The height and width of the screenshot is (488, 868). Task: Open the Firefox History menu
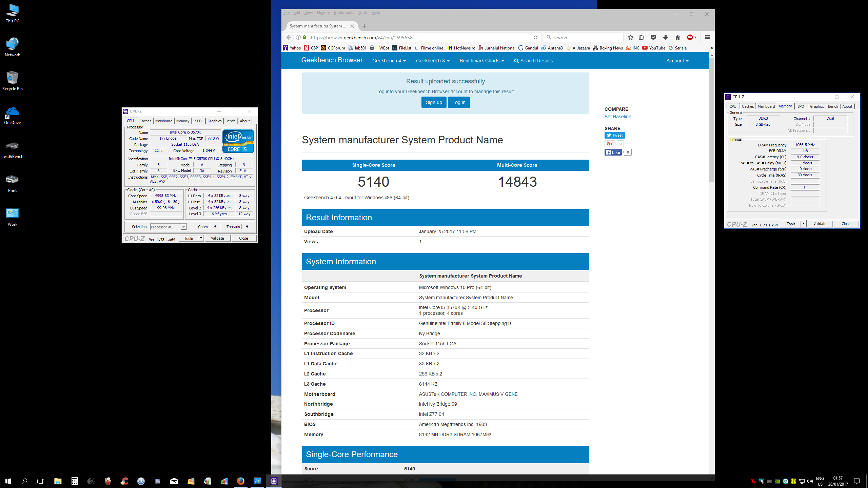click(323, 13)
